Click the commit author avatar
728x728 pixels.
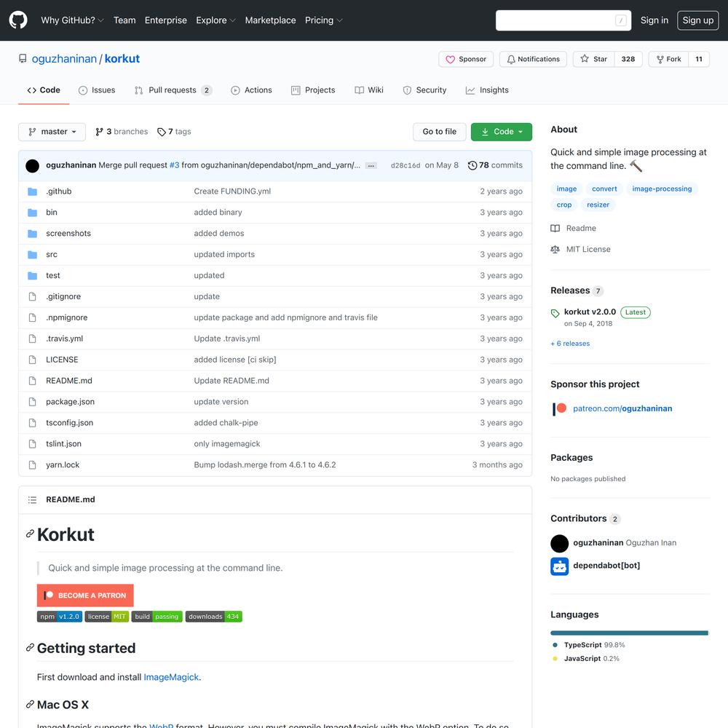pos(33,166)
